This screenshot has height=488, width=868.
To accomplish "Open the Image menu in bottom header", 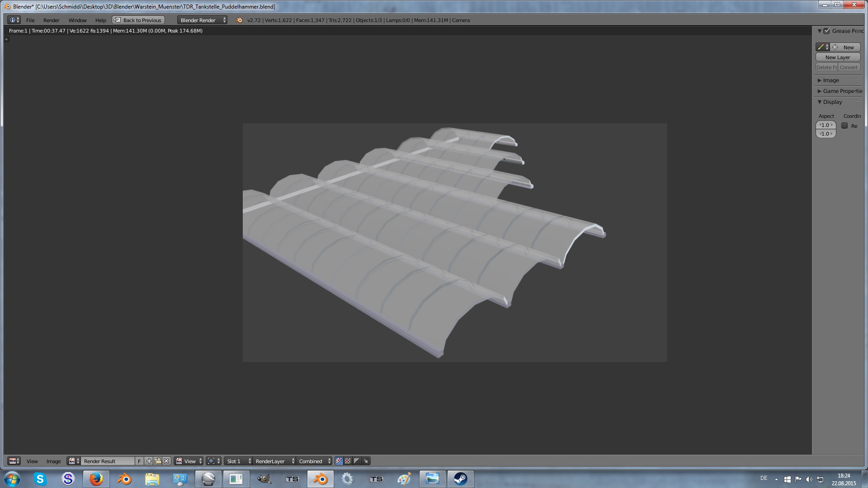I will tap(53, 461).
